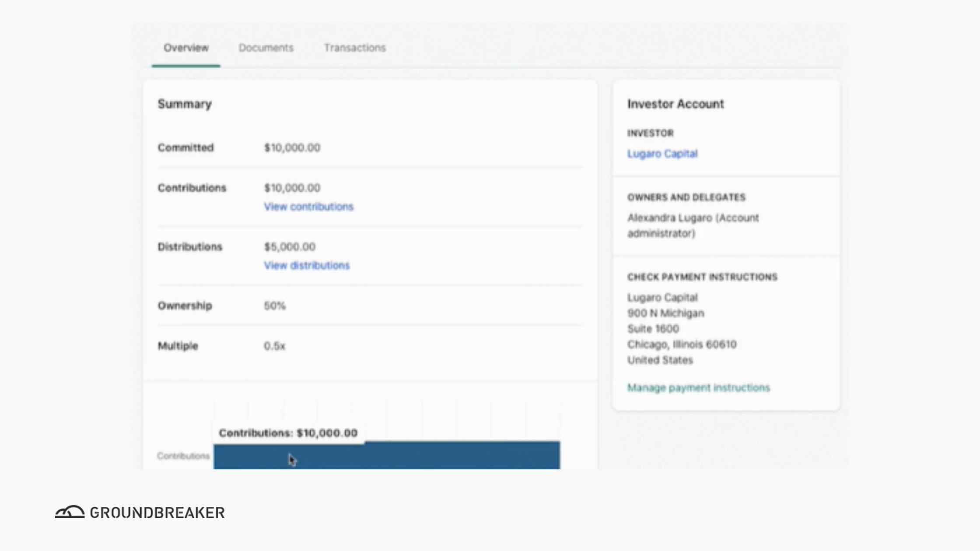Click the OWNERS AND DELEGATES label
The width and height of the screenshot is (980, 551).
point(686,197)
